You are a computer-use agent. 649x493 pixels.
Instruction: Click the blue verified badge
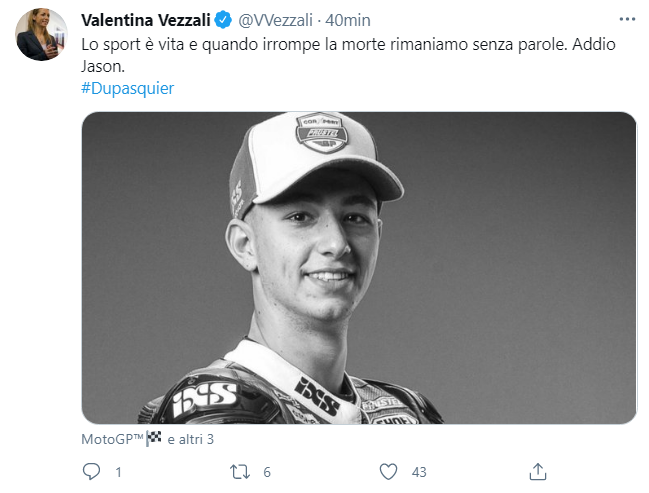coord(223,20)
